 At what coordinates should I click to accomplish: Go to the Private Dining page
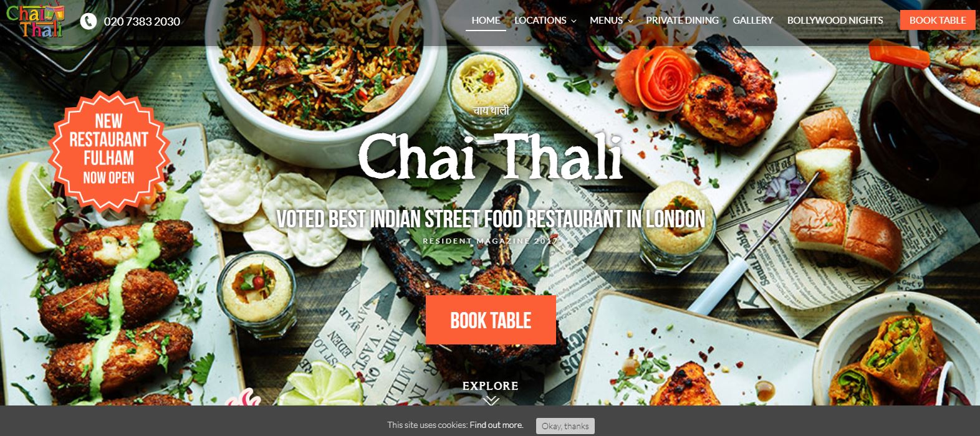(x=682, y=20)
